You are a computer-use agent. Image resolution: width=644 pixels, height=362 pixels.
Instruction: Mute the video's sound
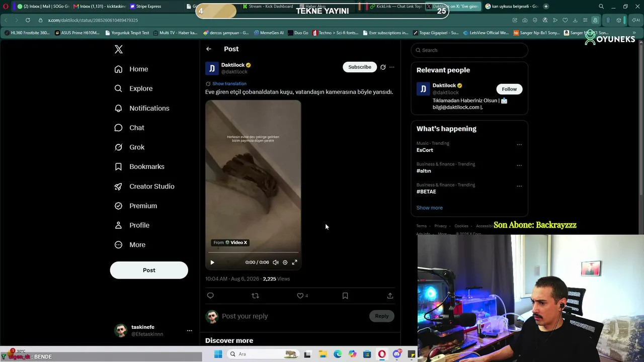[x=276, y=262]
